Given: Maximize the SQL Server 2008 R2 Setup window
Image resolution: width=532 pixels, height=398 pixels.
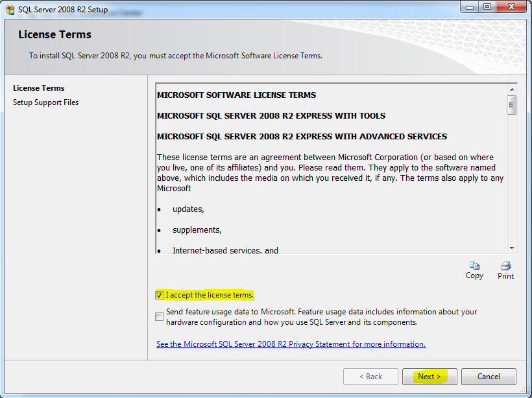Looking at the screenshot, I should point(487,7).
